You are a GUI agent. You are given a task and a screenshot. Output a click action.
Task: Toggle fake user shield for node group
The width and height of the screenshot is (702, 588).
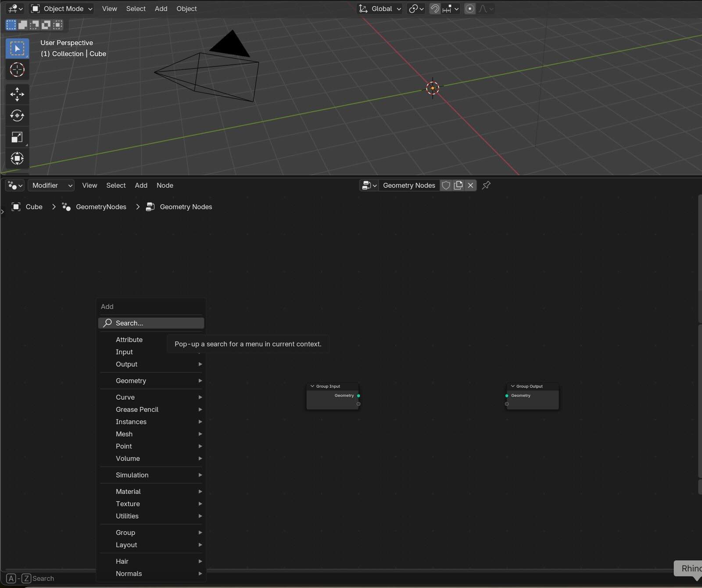coord(446,185)
